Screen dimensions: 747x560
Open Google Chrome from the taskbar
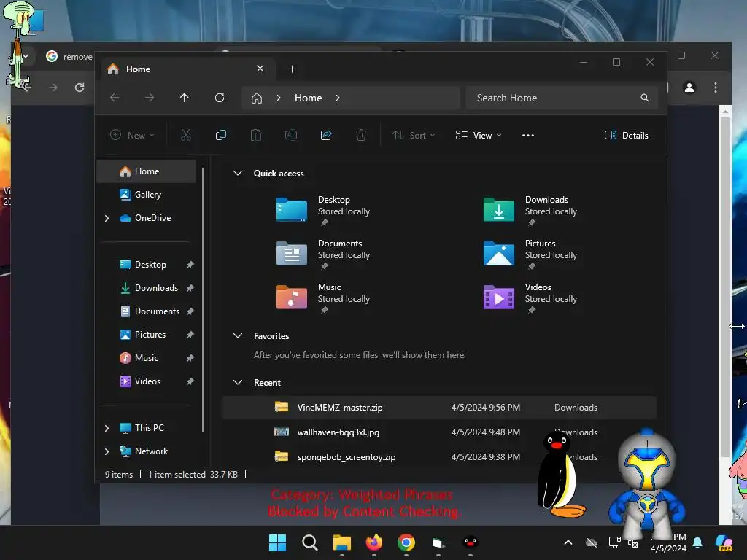[406, 542]
